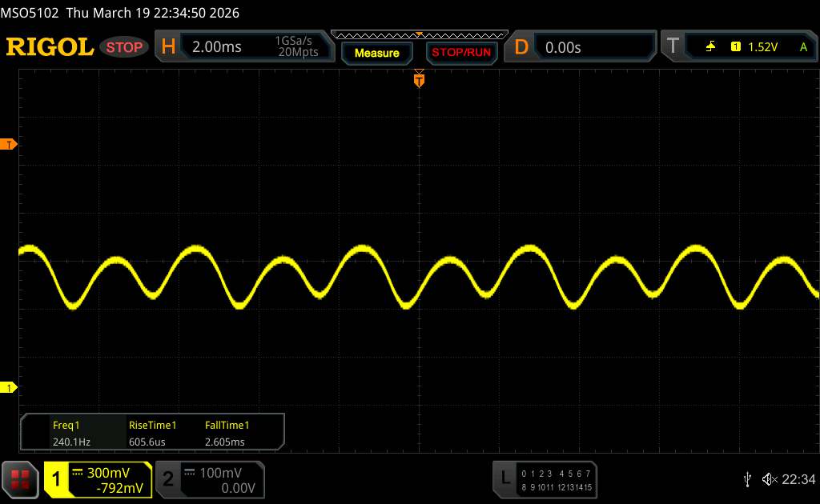The height and width of the screenshot is (504, 820).
Task: Click the RIGOL logo
Action: point(50,47)
